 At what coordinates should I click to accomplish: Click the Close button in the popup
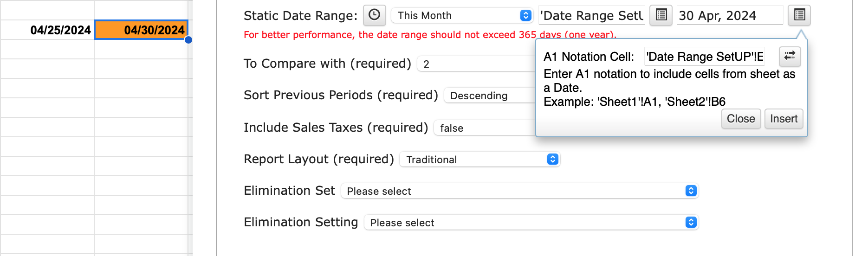[741, 119]
